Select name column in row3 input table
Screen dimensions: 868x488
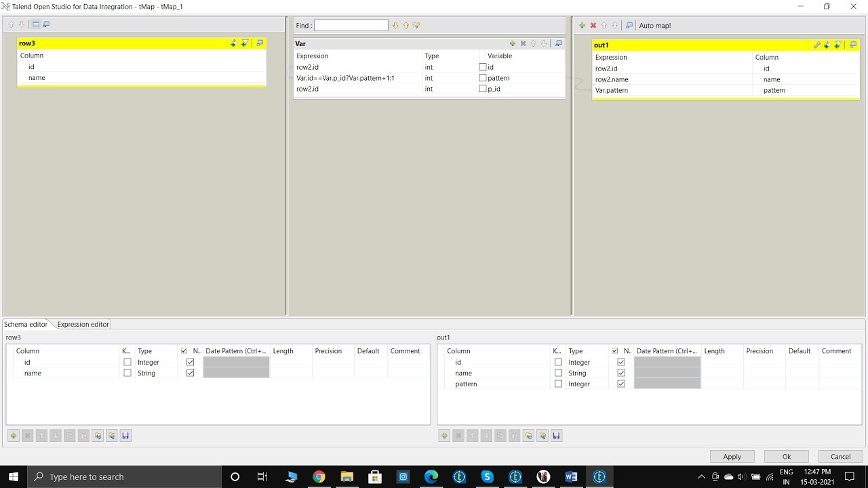point(142,78)
